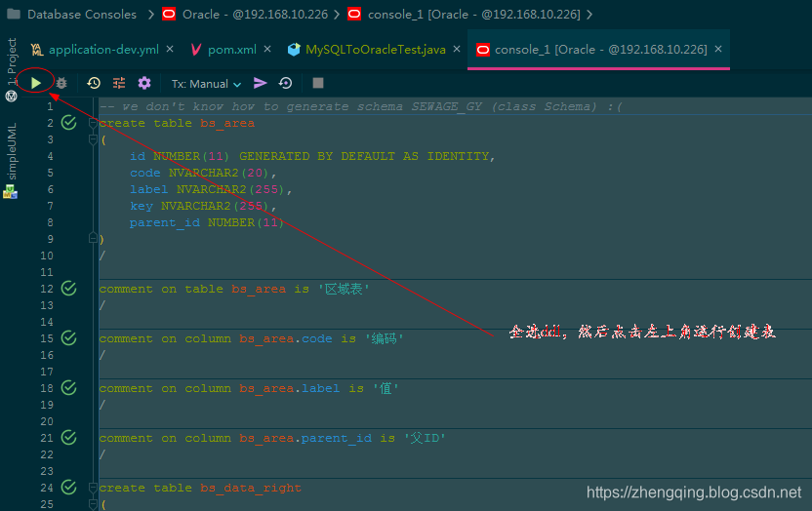Click 'code NVARCHAR2(20)' on line 5
The width and height of the screenshot is (812, 511).
click(199, 173)
